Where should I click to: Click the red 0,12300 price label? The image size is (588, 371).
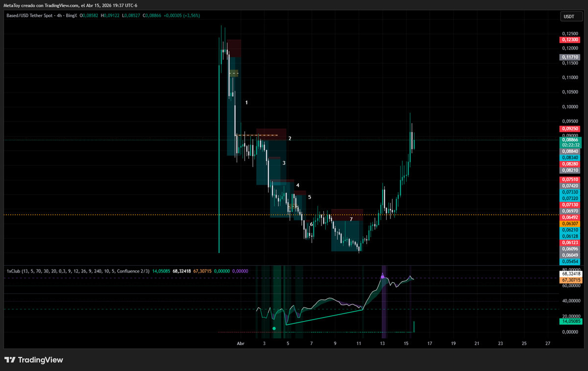(x=570, y=39)
